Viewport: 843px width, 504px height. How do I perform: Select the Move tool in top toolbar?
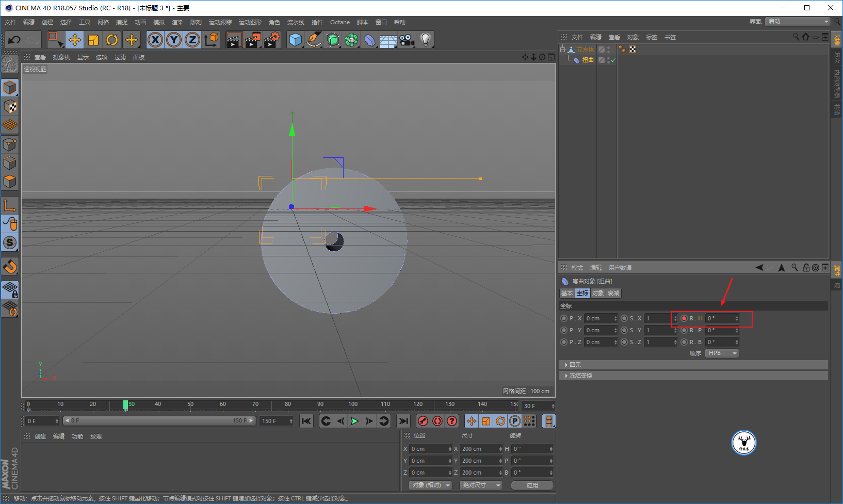tap(74, 40)
